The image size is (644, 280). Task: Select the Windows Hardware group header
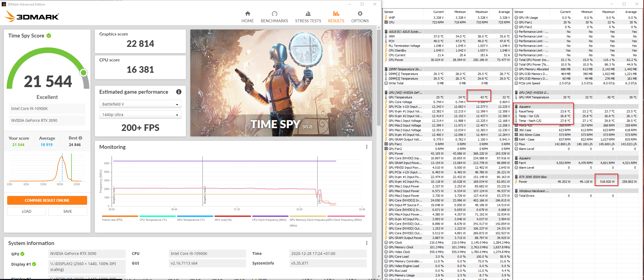[x=576, y=191]
